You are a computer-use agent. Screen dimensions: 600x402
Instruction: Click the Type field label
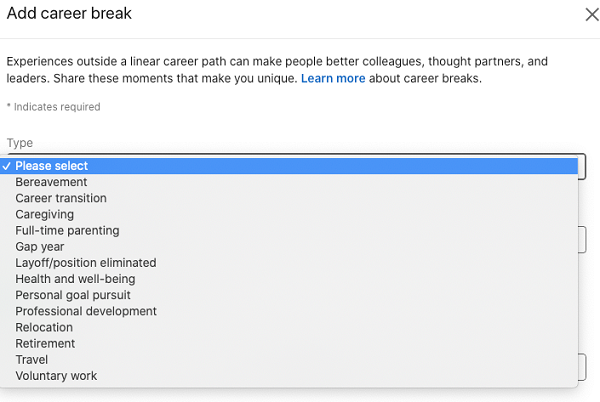coord(20,143)
